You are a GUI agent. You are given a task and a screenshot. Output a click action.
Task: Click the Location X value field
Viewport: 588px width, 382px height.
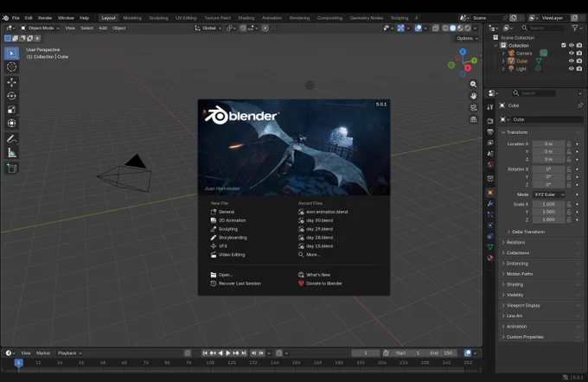point(548,144)
